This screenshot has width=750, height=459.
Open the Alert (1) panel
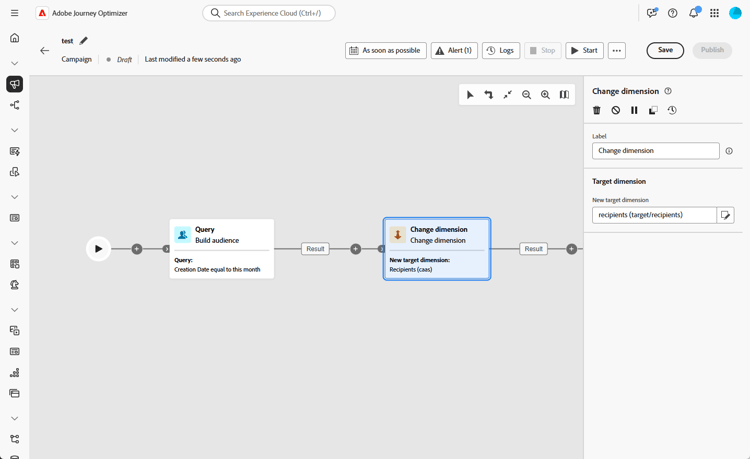pos(454,51)
